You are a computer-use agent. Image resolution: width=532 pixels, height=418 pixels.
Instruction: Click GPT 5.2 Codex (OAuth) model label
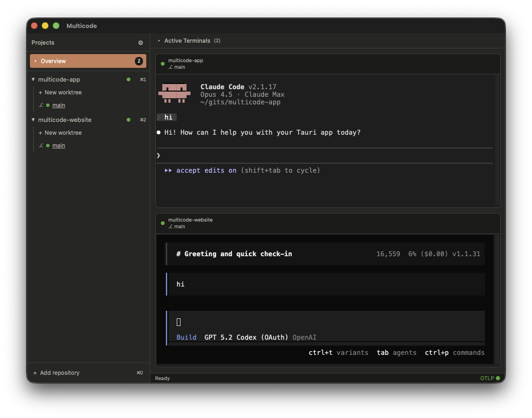pos(246,337)
